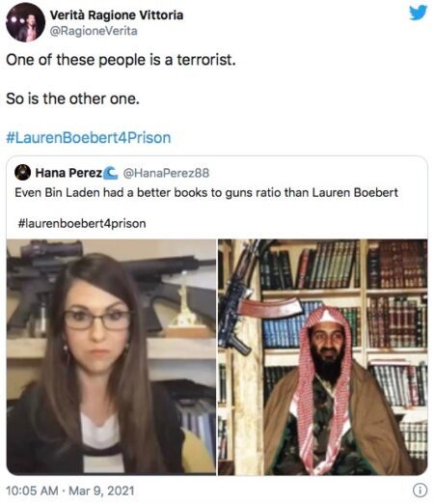
Task: Click the wave emoji beside Hana Perez
Action: [111, 173]
